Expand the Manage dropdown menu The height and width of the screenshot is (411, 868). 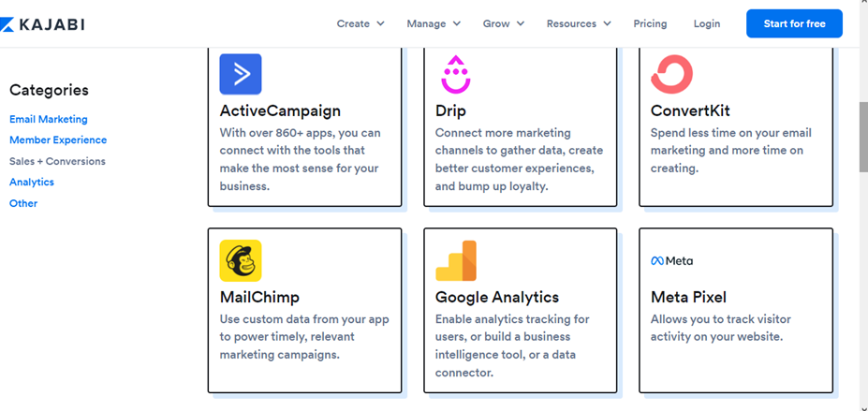click(x=434, y=23)
